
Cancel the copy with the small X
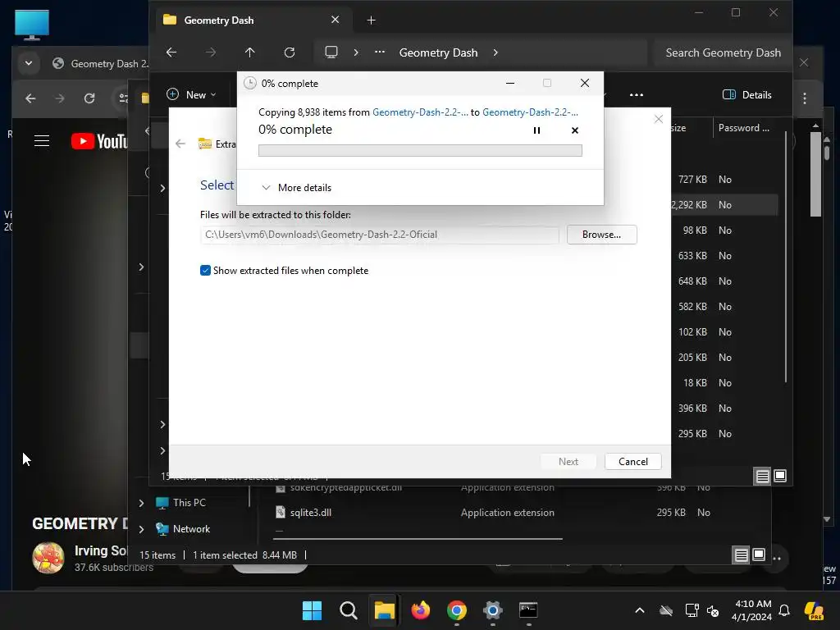tap(575, 130)
